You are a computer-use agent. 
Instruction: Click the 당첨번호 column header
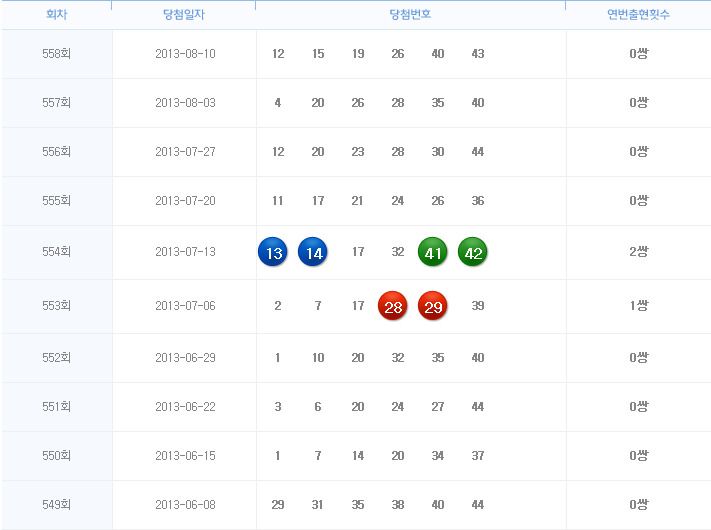pyautogui.click(x=410, y=15)
